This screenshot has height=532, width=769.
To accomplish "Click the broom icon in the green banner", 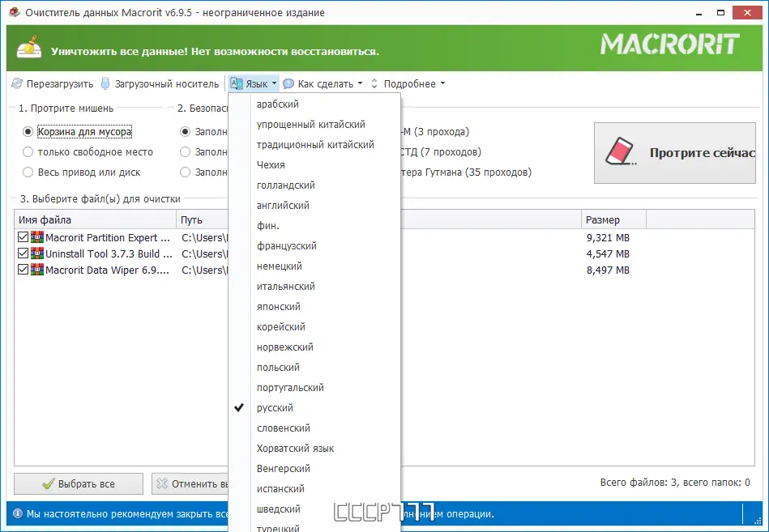I will 29,47.
